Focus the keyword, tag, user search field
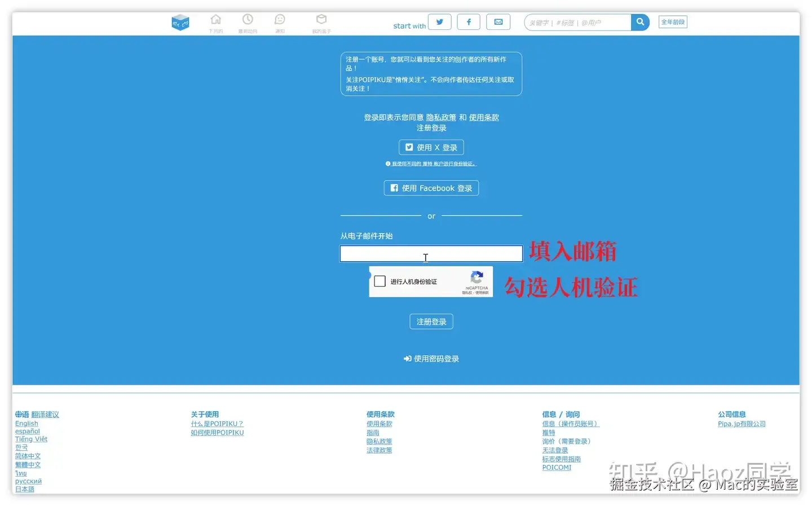812x506 pixels. click(577, 23)
